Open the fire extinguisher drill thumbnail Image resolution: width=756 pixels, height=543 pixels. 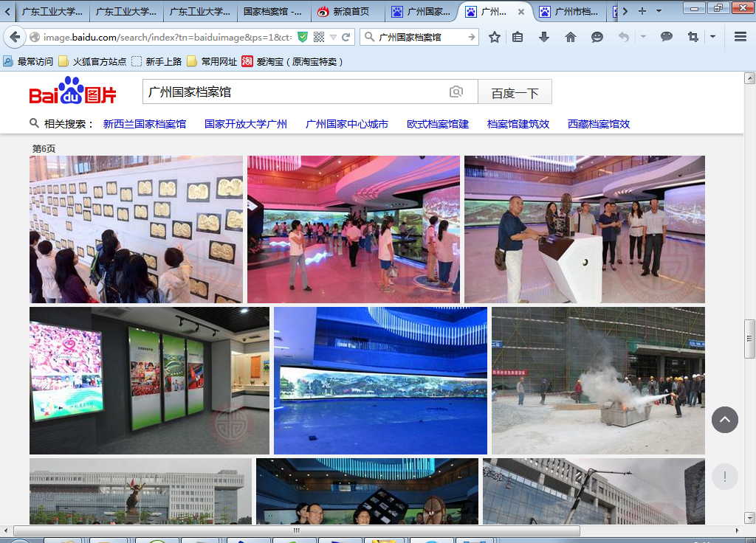coord(598,381)
